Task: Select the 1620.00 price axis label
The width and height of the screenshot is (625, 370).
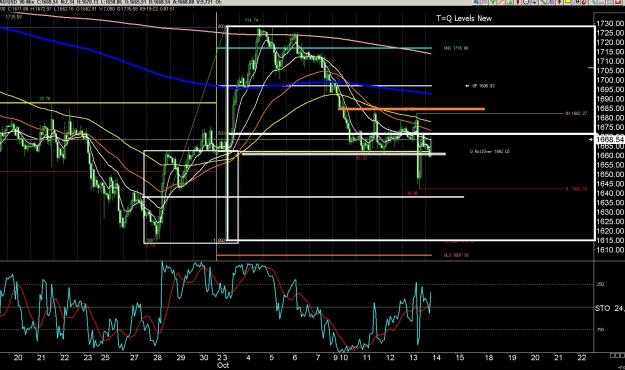Action: point(610,231)
